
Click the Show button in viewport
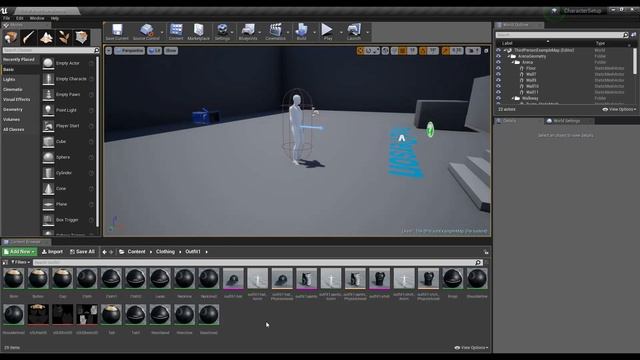pyautogui.click(x=171, y=51)
